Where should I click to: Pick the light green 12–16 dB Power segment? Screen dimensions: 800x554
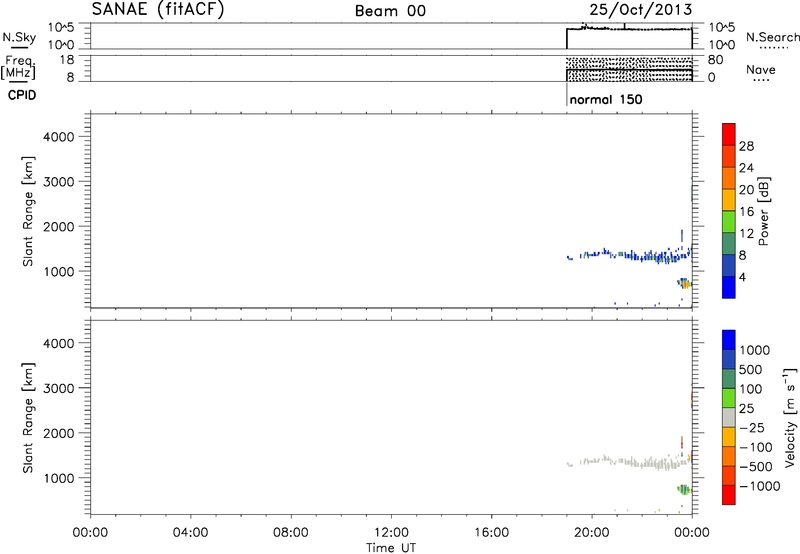point(729,222)
